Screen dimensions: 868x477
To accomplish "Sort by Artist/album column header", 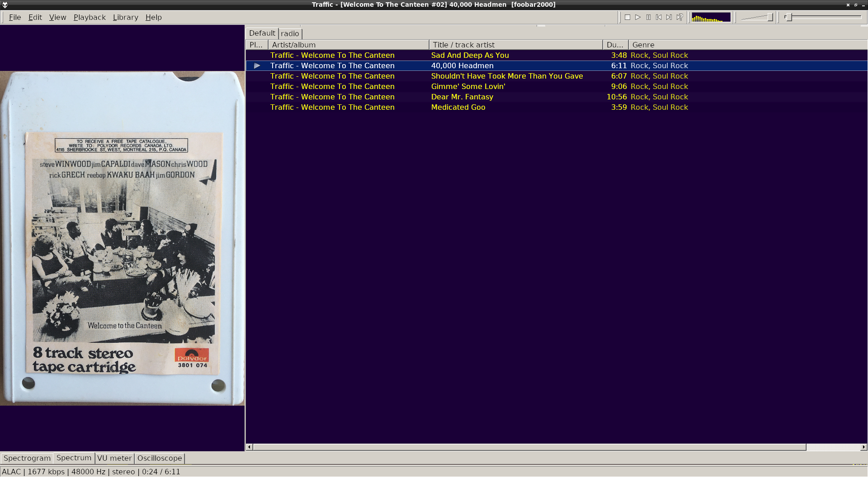I will (x=349, y=45).
